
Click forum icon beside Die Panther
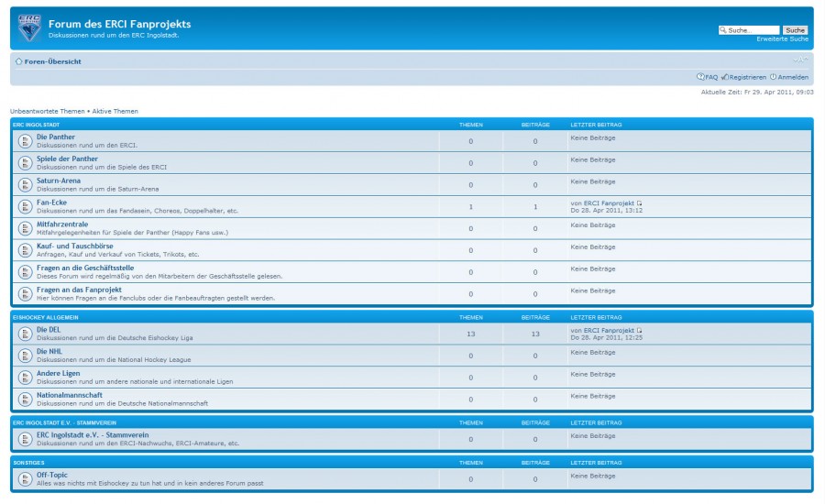pos(25,141)
